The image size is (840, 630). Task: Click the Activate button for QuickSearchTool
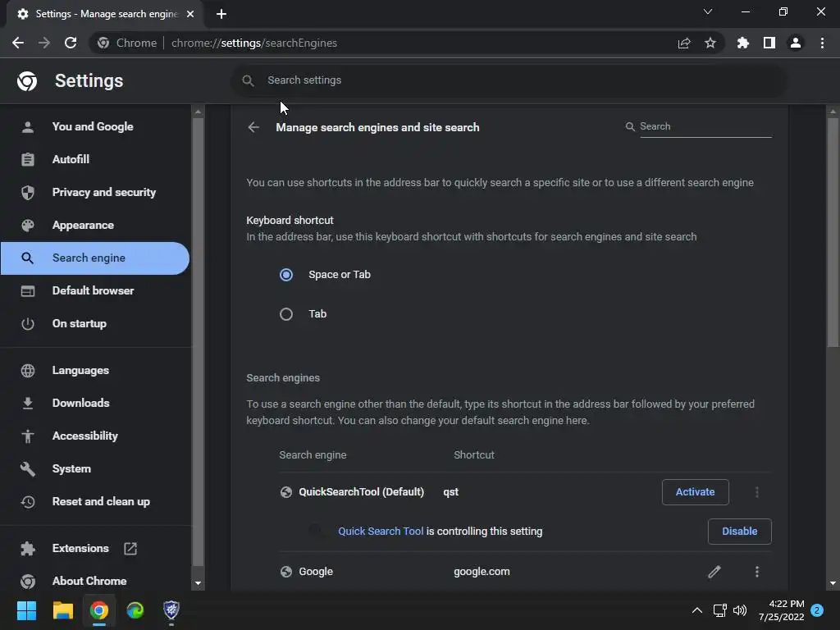(x=696, y=492)
